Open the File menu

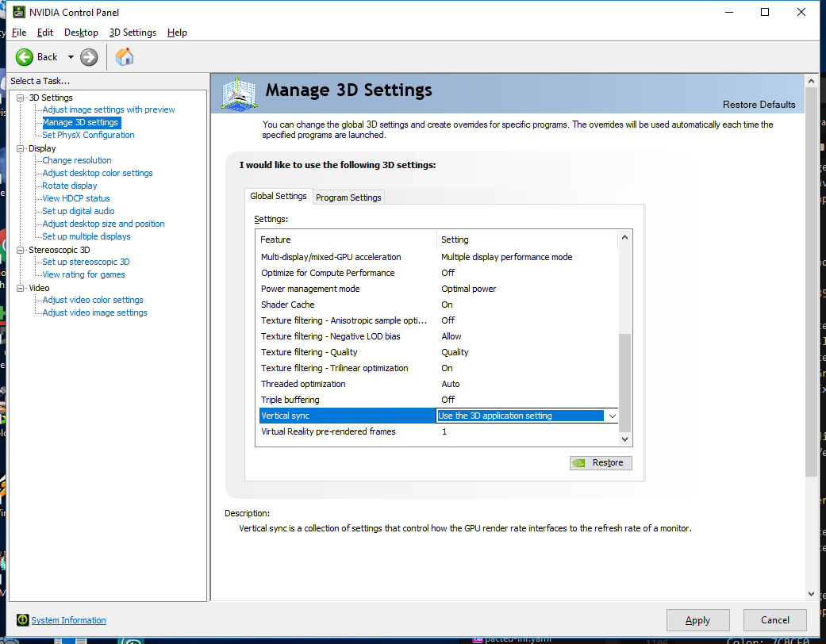point(19,33)
